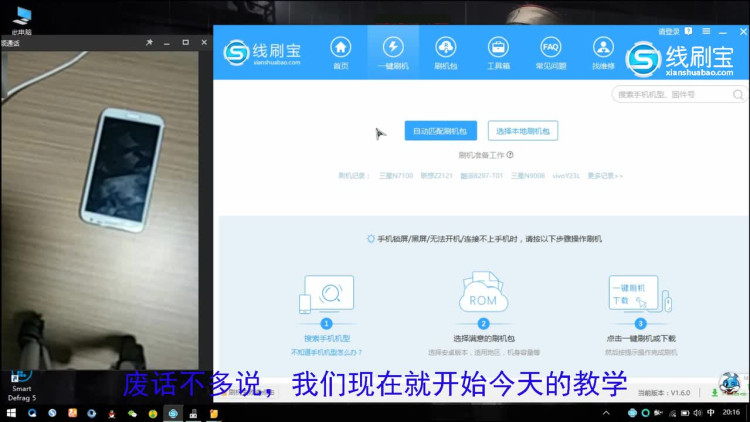Click the 搜索手机机型 step one link
Image resolution: width=750 pixels, height=422 pixels.
[x=327, y=338]
